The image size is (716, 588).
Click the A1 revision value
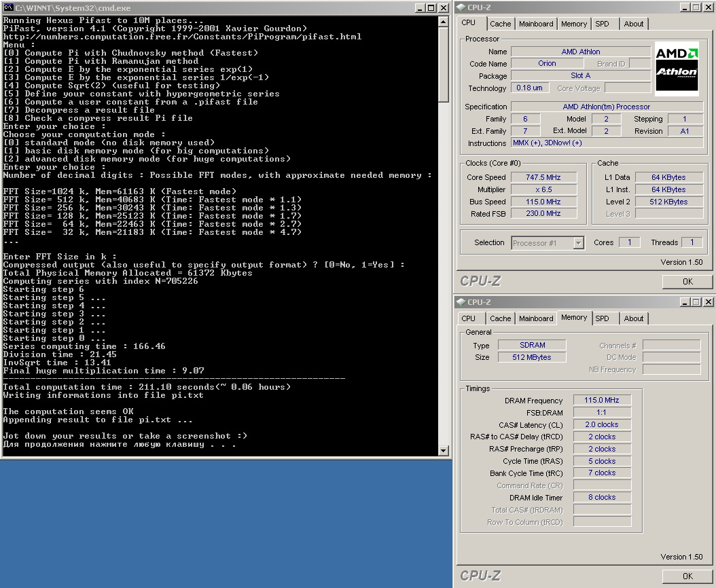click(685, 131)
